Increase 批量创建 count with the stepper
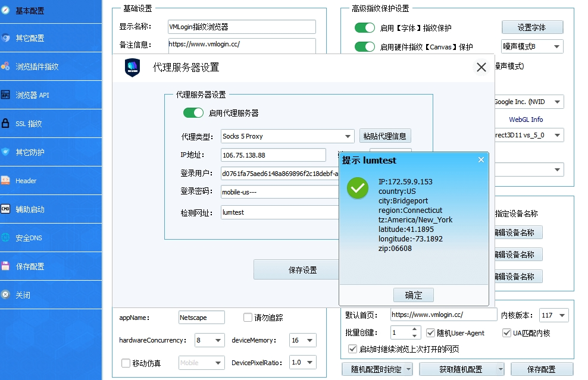This screenshot has height=380, width=588. coord(414,329)
